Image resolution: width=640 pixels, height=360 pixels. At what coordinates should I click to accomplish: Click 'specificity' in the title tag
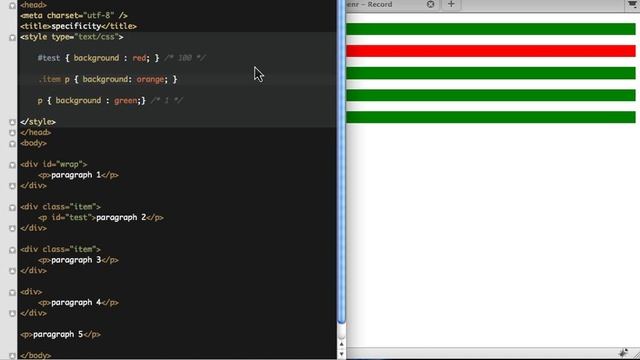(x=76, y=26)
